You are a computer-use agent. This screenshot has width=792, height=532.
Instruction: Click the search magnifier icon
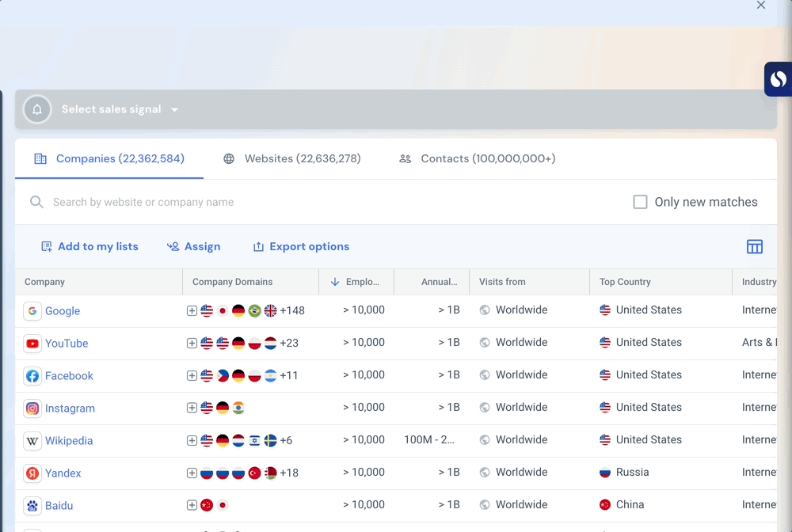[x=36, y=202]
